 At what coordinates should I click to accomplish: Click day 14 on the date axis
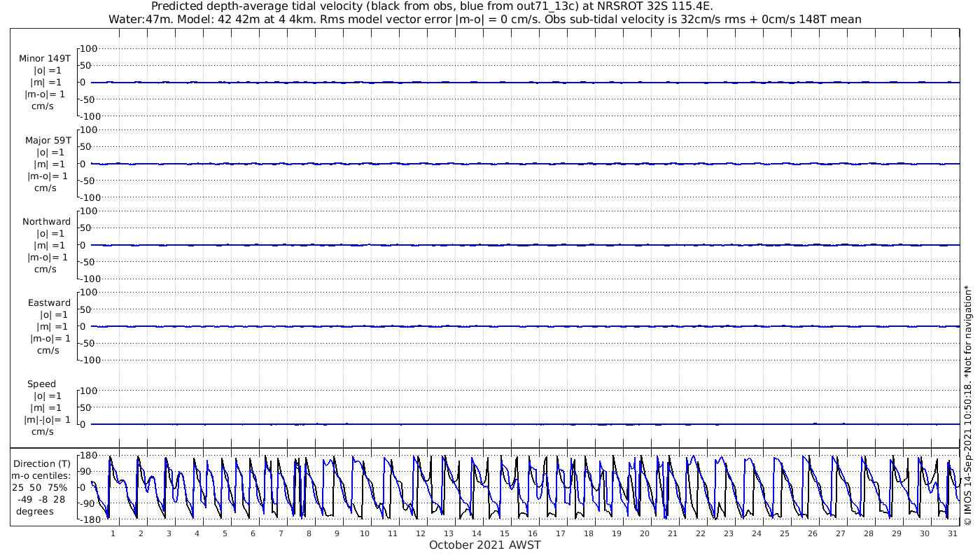[477, 533]
